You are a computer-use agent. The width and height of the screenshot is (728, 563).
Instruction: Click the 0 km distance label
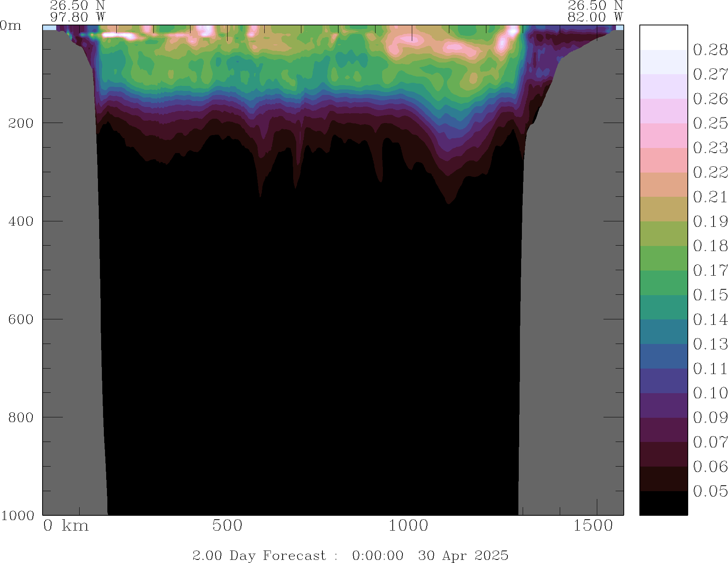coord(66,526)
